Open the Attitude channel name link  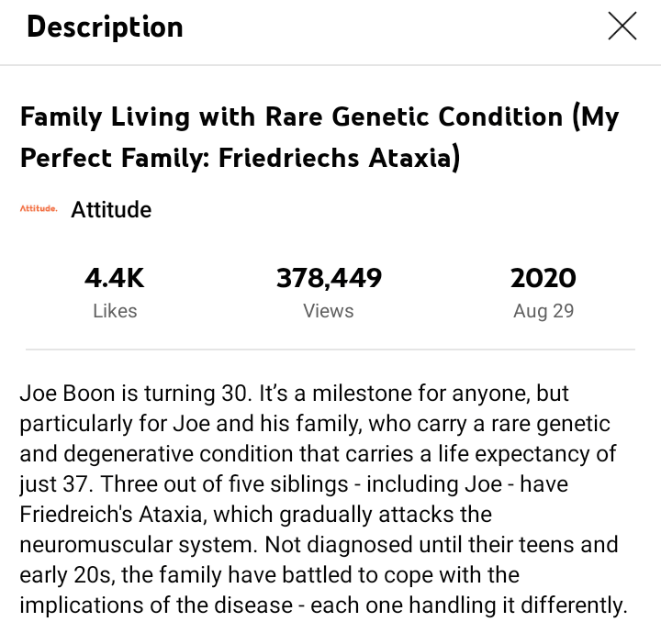(111, 209)
